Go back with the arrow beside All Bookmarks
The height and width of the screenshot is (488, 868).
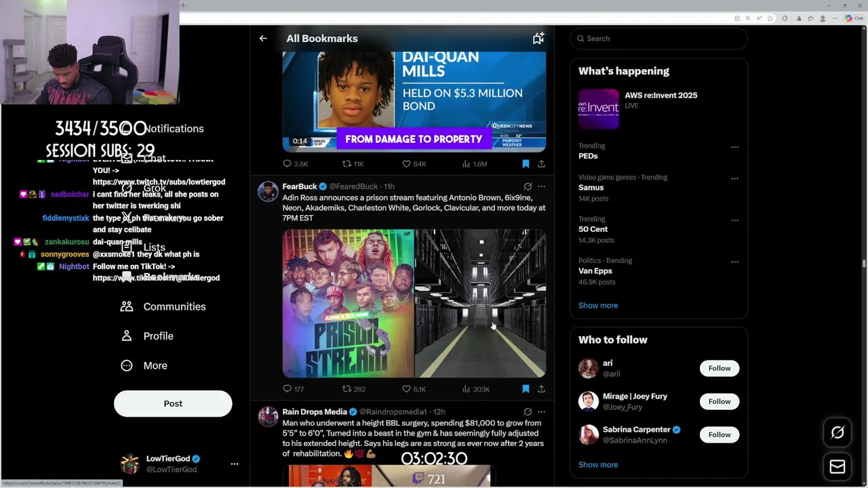click(x=263, y=39)
